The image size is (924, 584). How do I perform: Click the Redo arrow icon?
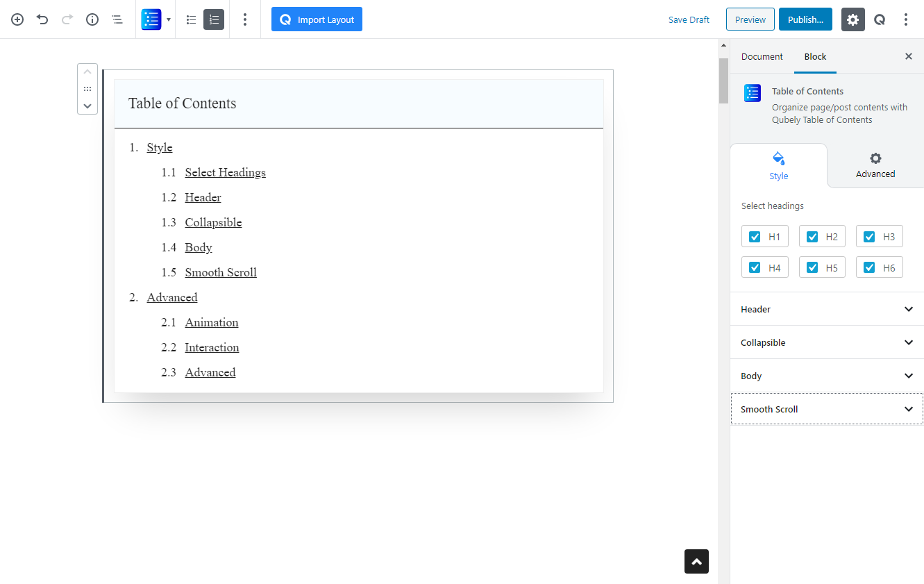pyautogui.click(x=67, y=19)
